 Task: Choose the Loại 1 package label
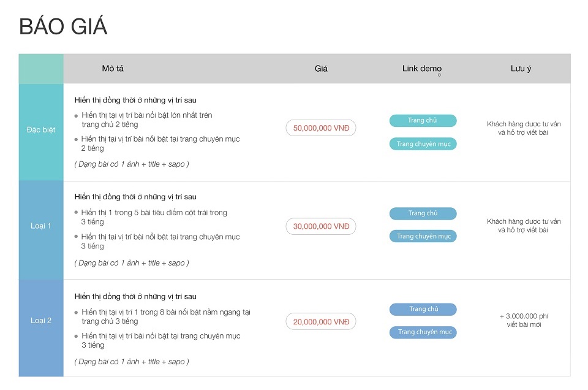[x=41, y=226]
